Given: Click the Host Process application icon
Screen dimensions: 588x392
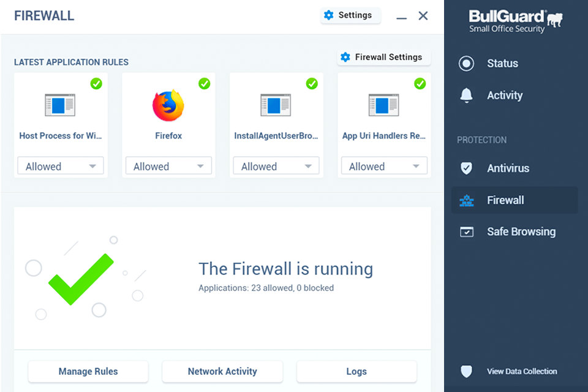Looking at the screenshot, I should coord(60,105).
